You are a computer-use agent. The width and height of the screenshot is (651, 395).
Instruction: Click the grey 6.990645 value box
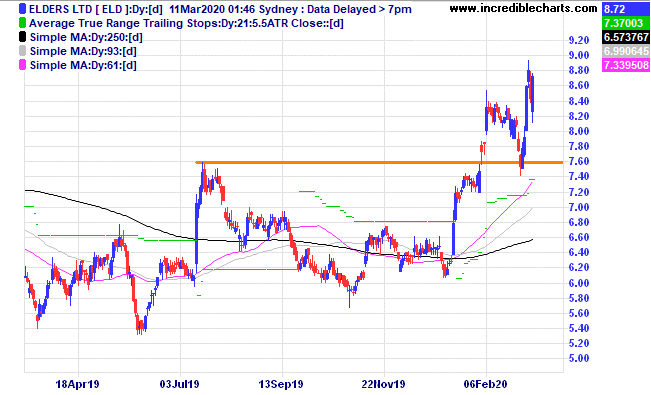tap(626, 51)
